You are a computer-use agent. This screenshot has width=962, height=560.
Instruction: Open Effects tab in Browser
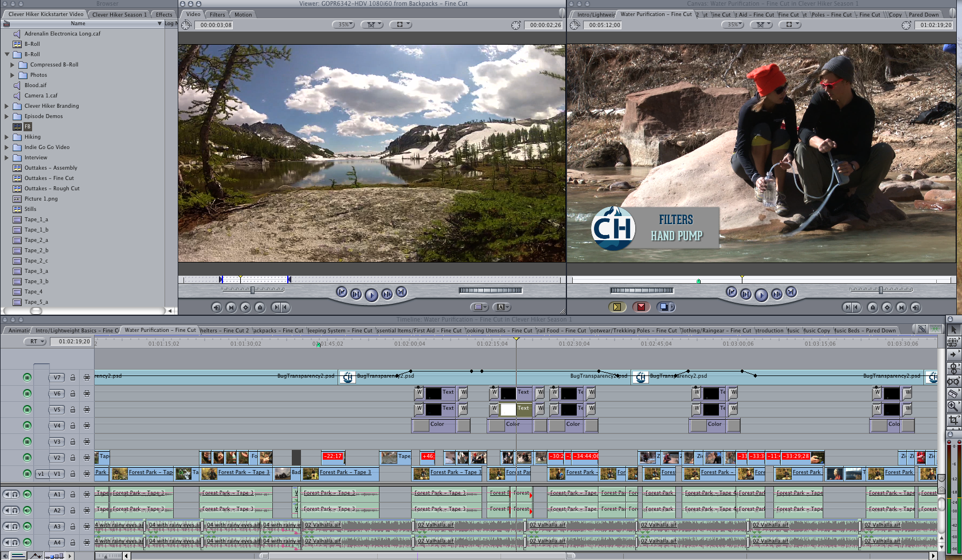164,14
